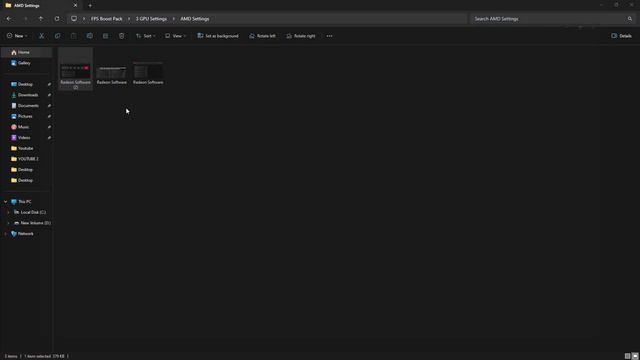The width and height of the screenshot is (640, 360).
Task: Open Home in the navigation pane
Action: (x=27, y=52)
